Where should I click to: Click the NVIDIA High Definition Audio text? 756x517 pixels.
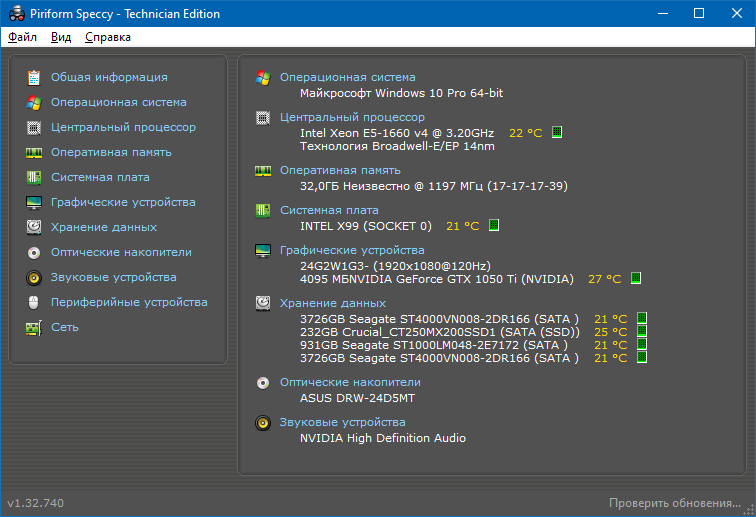(x=383, y=438)
